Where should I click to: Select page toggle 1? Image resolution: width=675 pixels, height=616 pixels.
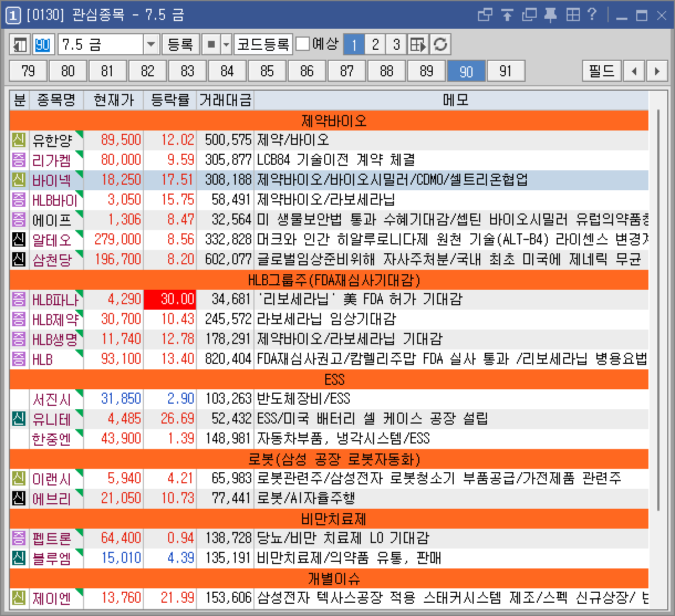click(354, 45)
